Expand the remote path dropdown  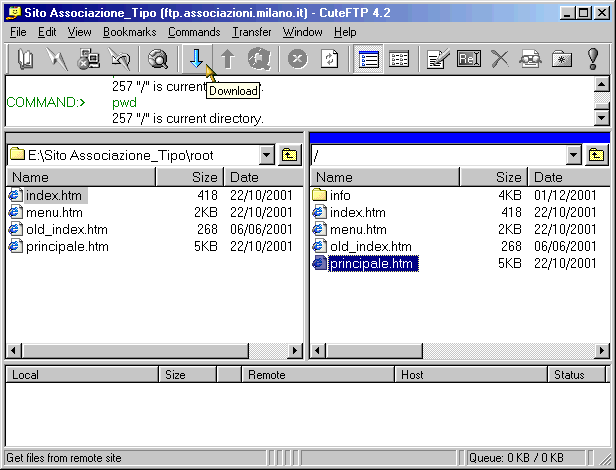pyautogui.click(x=574, y=155)
